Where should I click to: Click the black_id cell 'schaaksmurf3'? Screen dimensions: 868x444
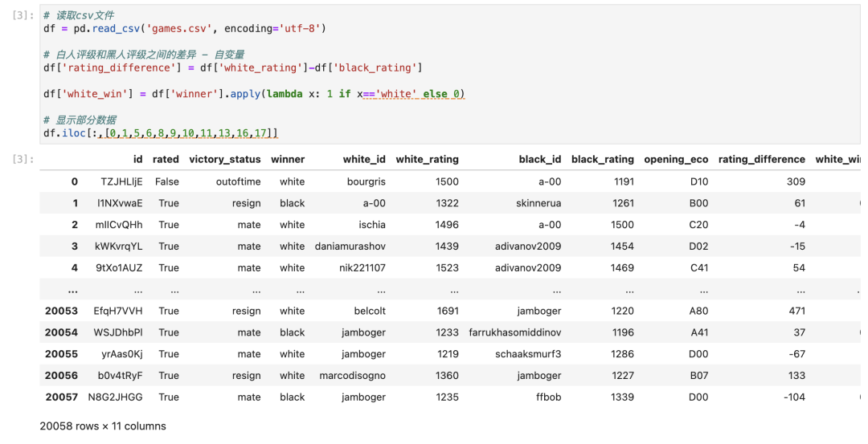(528, 354)
